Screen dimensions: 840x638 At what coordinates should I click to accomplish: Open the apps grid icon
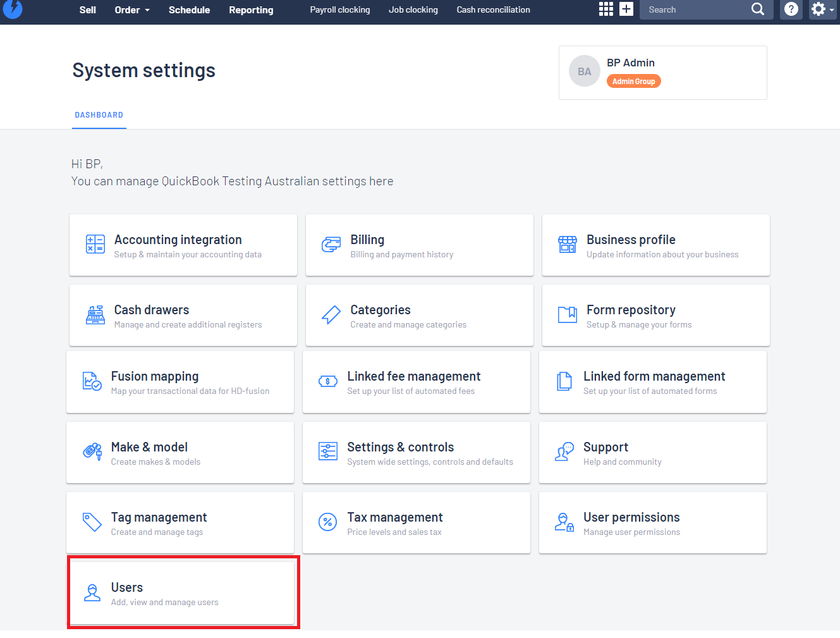tap(606, 9)
